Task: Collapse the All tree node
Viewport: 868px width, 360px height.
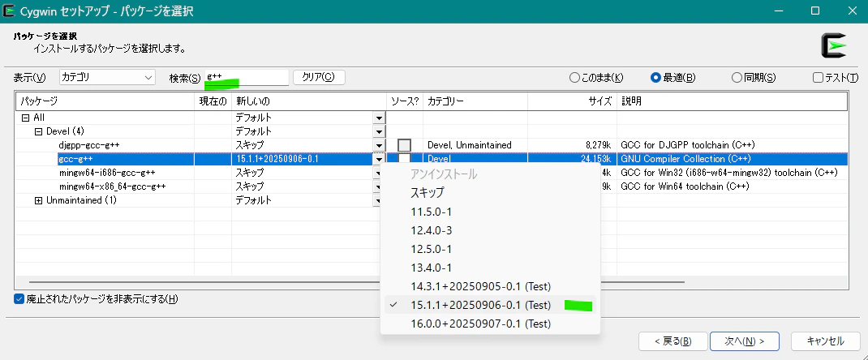Action: tap(25, 118)
